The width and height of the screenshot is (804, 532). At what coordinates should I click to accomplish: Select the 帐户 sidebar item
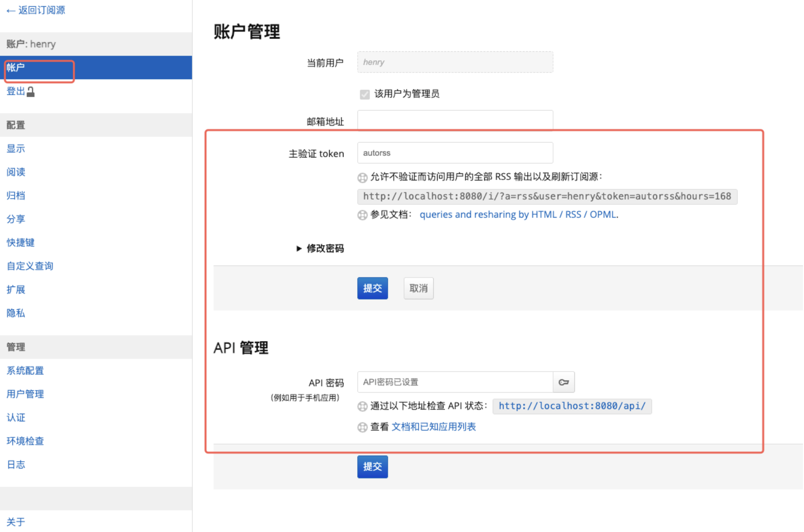click(96, 67)
